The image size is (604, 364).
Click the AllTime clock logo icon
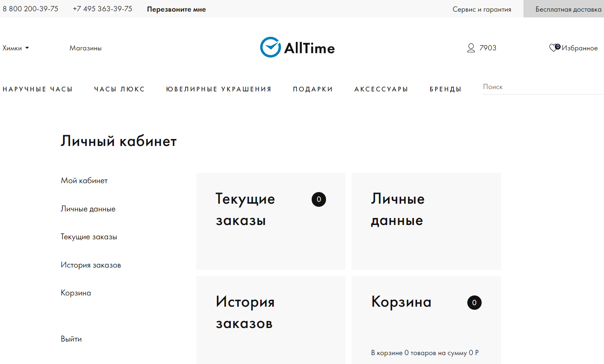click(x=270, y=47)
